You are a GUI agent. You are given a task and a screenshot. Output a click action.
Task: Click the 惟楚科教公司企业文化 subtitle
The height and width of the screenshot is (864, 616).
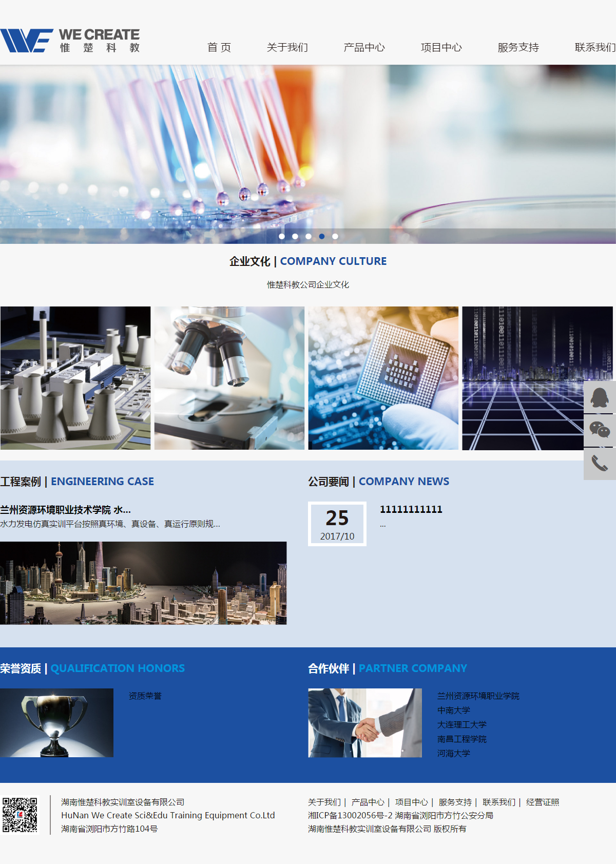(308, 284)
